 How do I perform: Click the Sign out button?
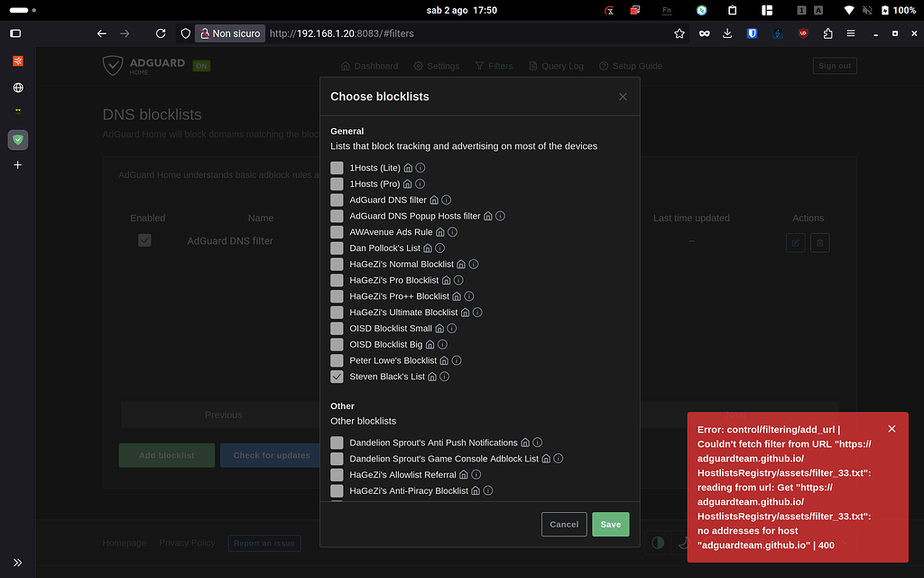click(835, 65)
